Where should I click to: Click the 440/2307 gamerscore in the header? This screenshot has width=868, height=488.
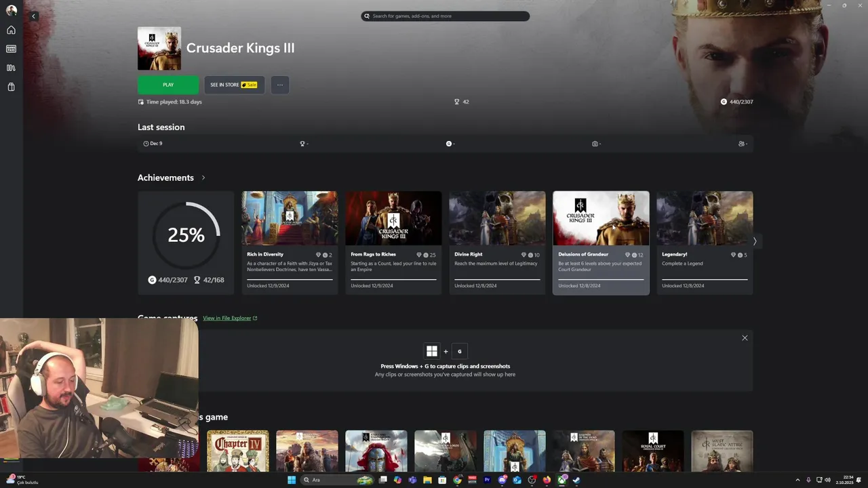(736, 102)
